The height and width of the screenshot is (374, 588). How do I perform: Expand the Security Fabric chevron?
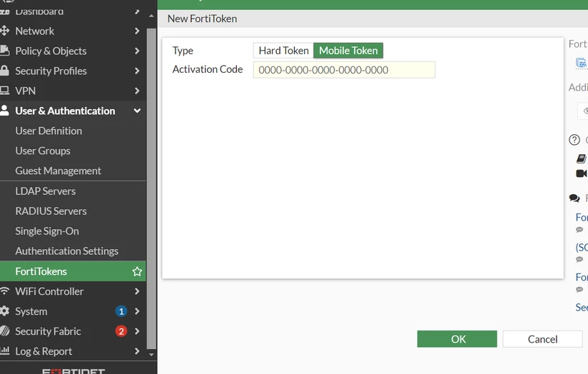(x=137, y=331)
